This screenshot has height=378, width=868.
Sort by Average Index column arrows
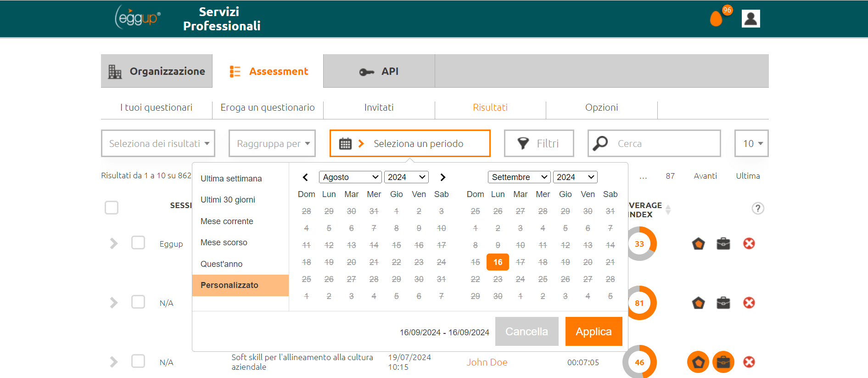pyautogui.click(x=668, y=210)
